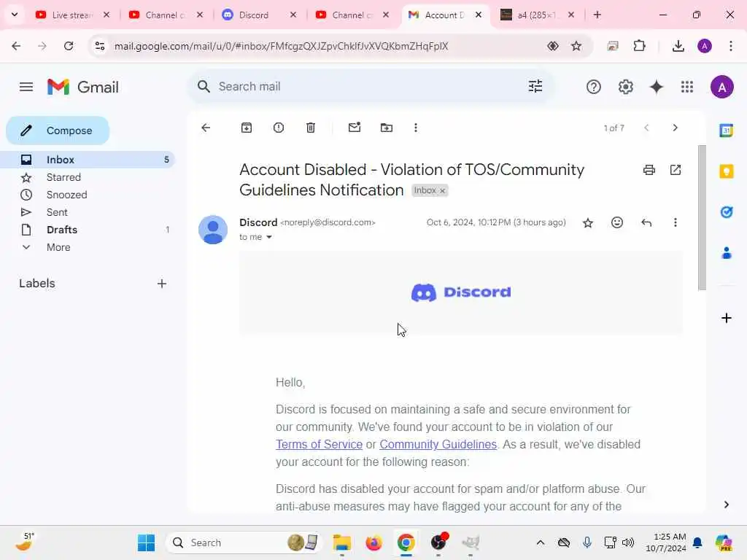
Task: Open new browser tab
Action: point(597,15)
